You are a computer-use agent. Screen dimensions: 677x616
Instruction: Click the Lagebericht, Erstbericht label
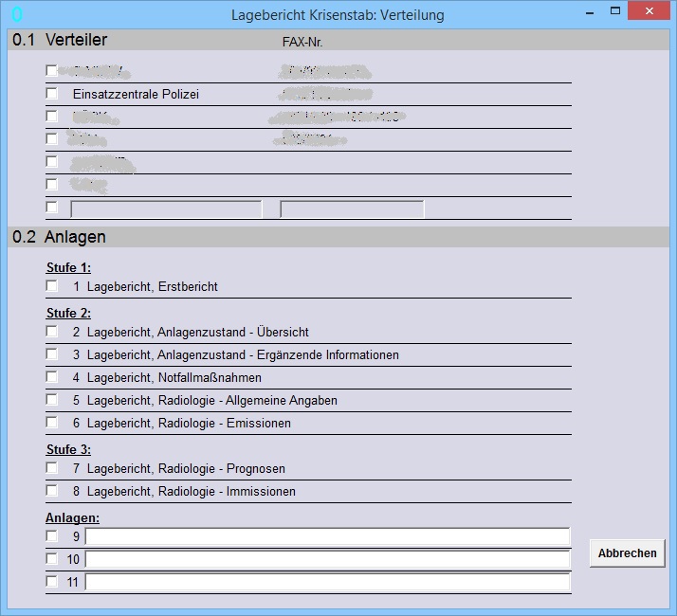pos(153,286)
